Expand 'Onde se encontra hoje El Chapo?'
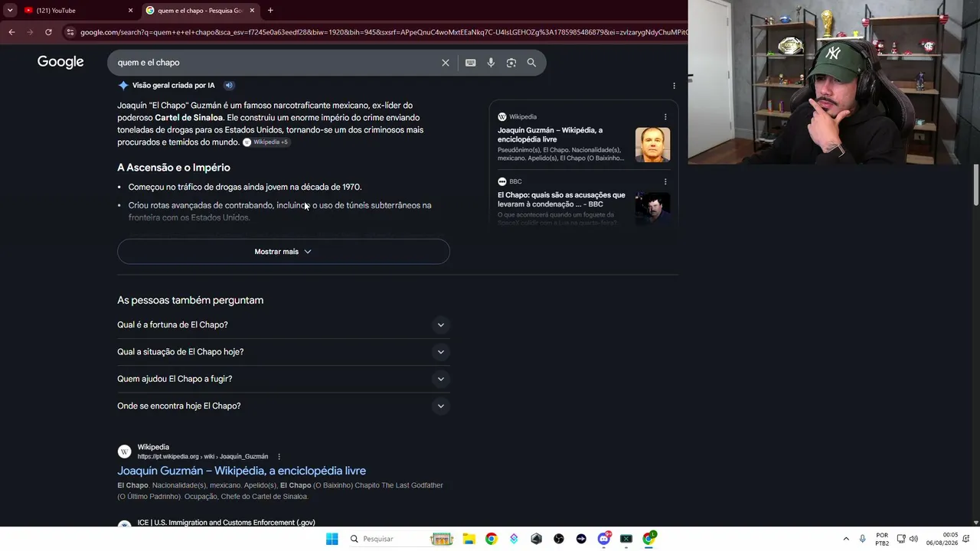 (283, 406)
